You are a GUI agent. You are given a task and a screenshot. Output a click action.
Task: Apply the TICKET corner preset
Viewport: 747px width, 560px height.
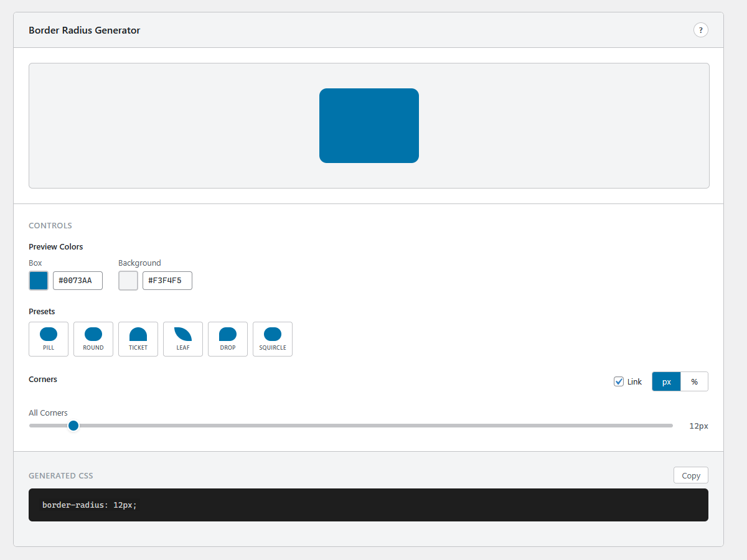(138, 338)
